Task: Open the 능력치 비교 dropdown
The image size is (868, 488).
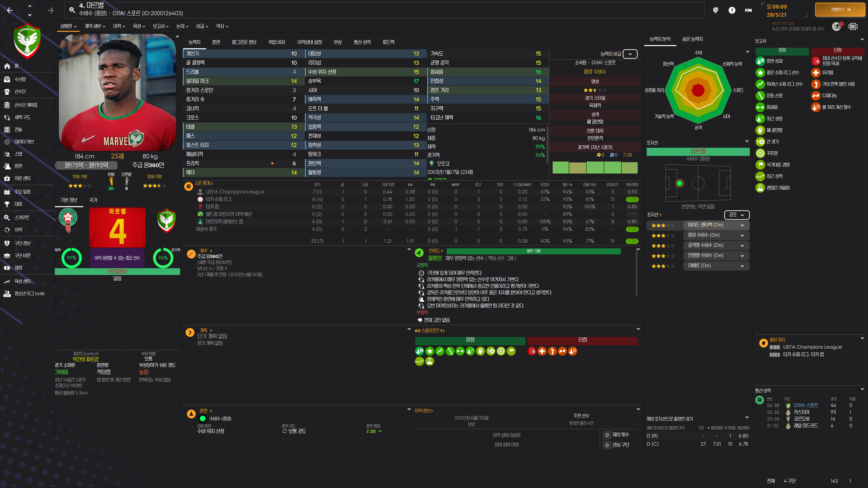Action: [x=630, y=54]
